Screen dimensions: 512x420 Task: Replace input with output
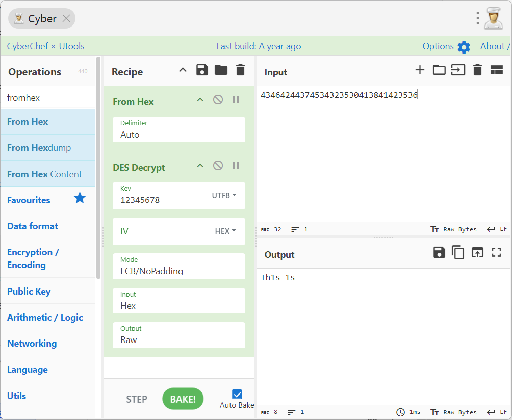(477, 253)
